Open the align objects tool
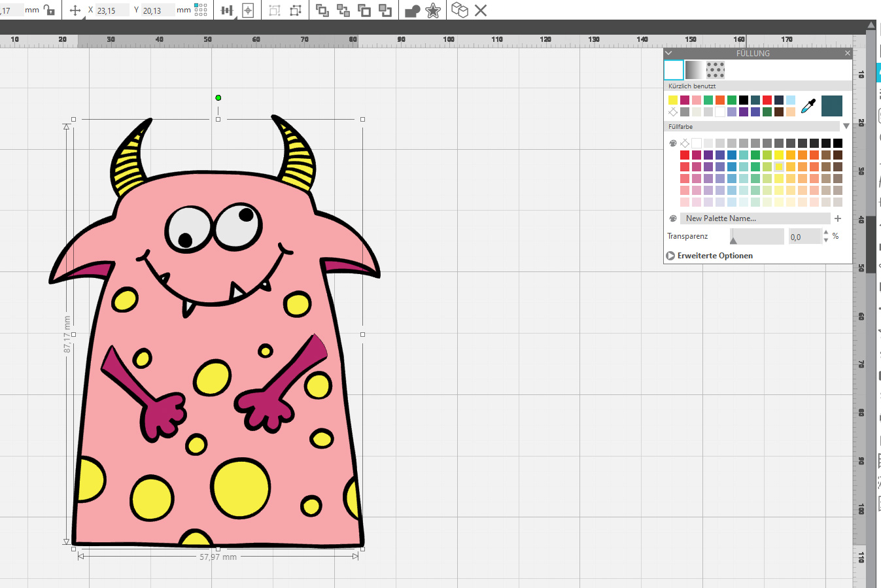This screenshot has width=881, height=588. click(x=227, y=10)
